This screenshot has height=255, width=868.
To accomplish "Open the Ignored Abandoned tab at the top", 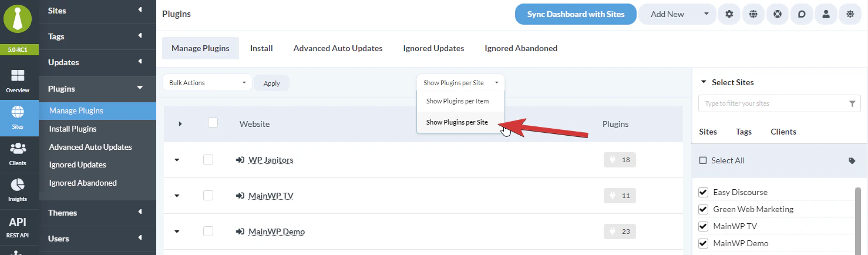I will [521, 48].
